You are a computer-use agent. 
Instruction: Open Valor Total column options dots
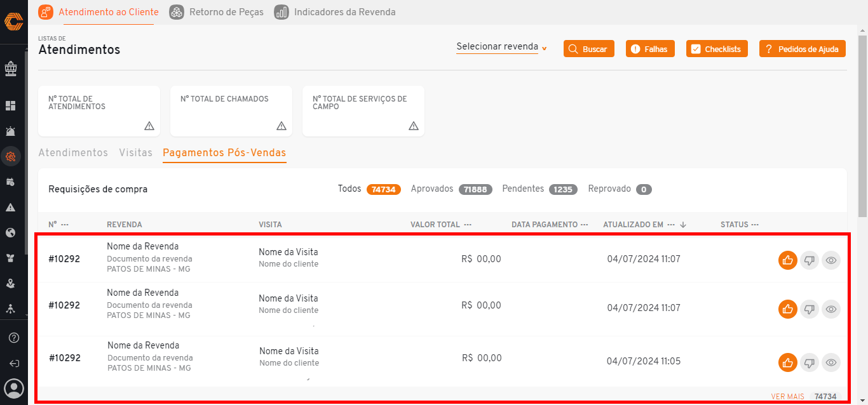click(468, 225)
